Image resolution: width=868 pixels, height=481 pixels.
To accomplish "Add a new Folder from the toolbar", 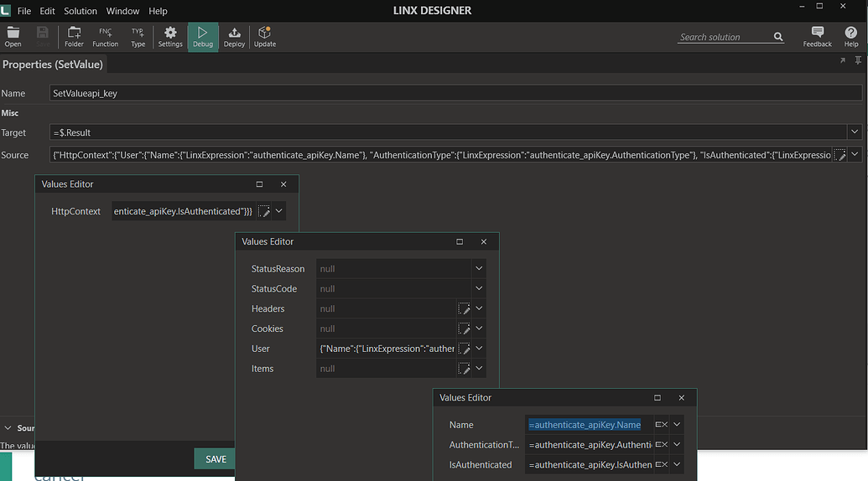I will click(x=74, y=37).
